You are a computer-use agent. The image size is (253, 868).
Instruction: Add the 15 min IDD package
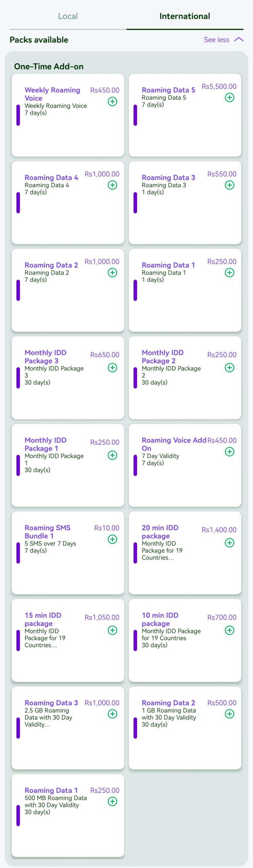click(112, 630)
